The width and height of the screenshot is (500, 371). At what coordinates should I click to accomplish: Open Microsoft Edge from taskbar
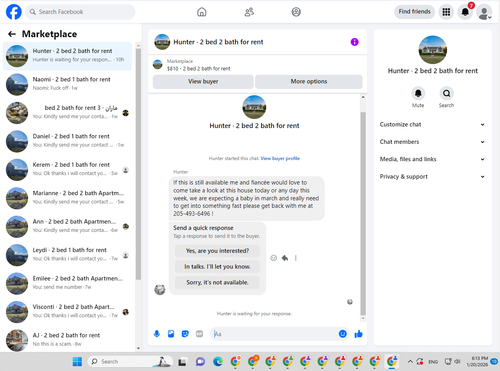[x=218, y=361]
